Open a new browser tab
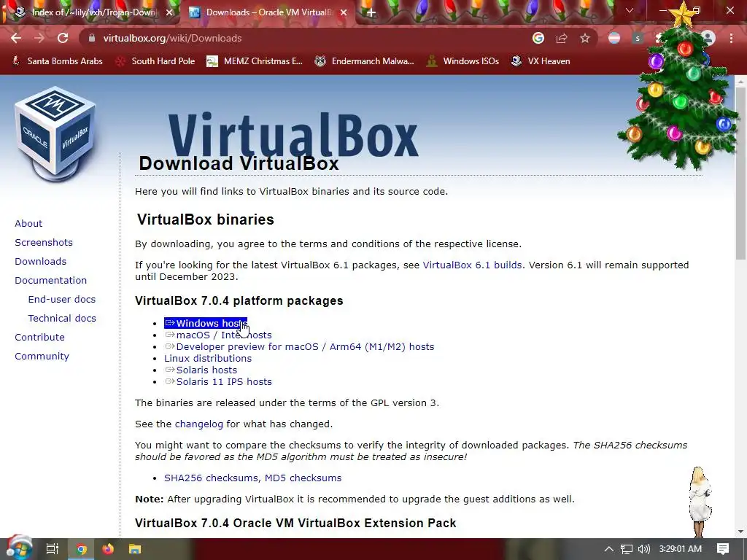 pos(371,13)
